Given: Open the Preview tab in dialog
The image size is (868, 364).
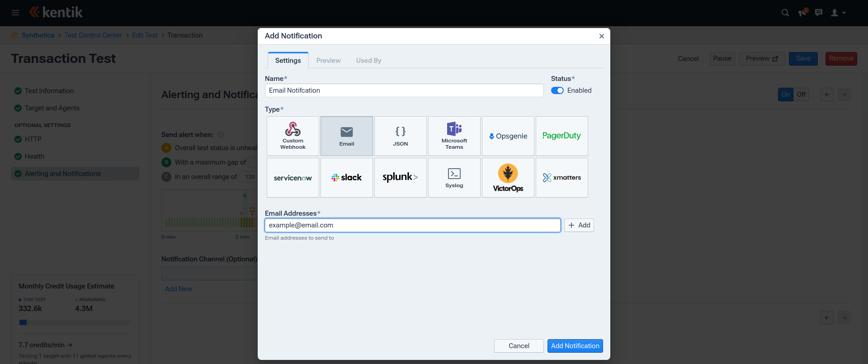Looking at the screenshot, I should click(329, 61).
